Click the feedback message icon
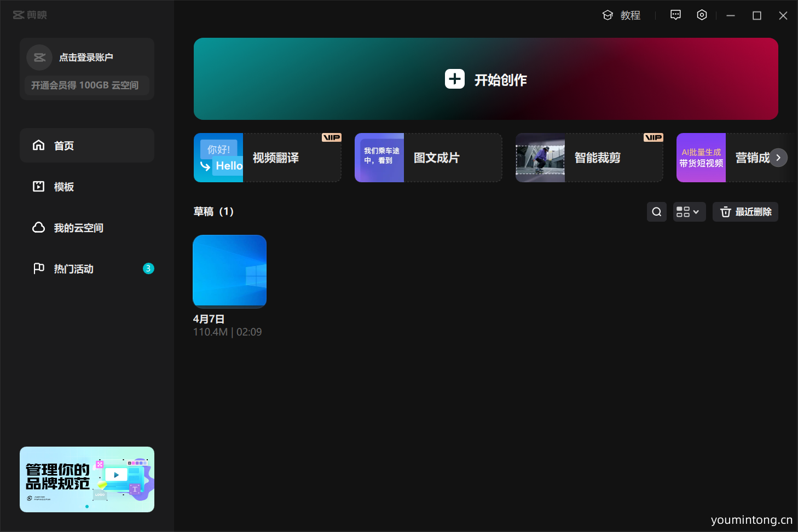798x532 pixels. coord(675,15)
